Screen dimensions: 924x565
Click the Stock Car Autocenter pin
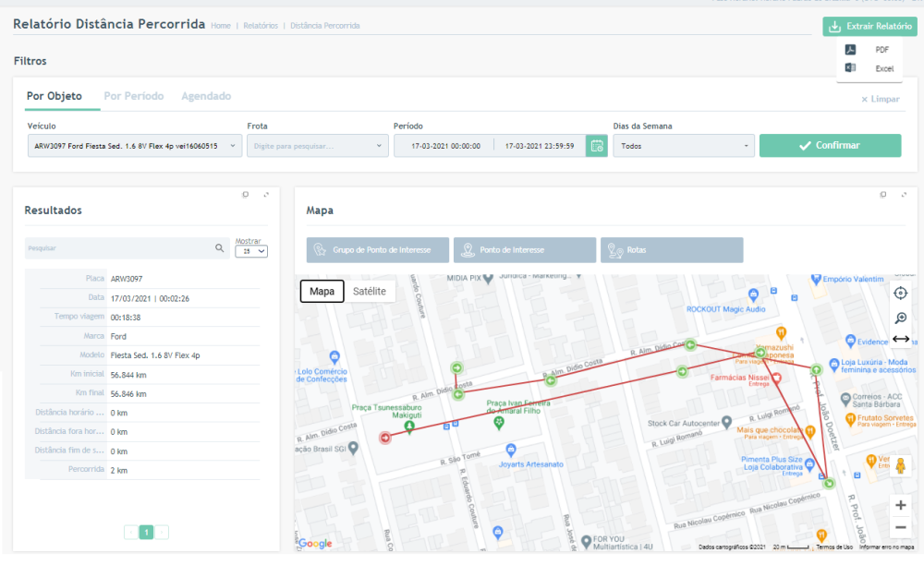[726, 422]
